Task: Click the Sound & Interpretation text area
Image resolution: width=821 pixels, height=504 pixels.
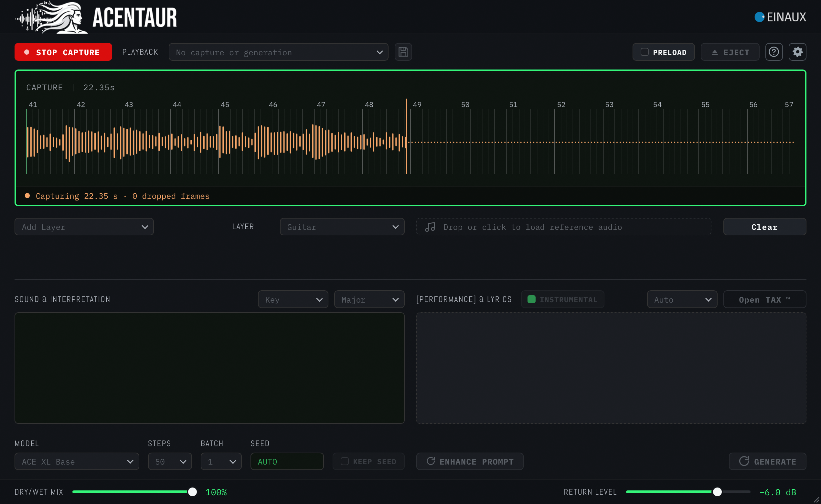Action: tap(209, 368)
